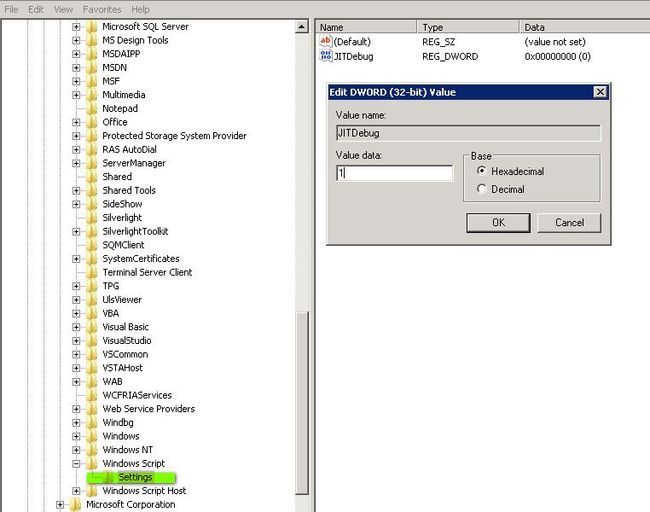The width and height of the screenshot is (650, 512).
Task: Click the VSCommon folder icon
Action: click(92, 354)
